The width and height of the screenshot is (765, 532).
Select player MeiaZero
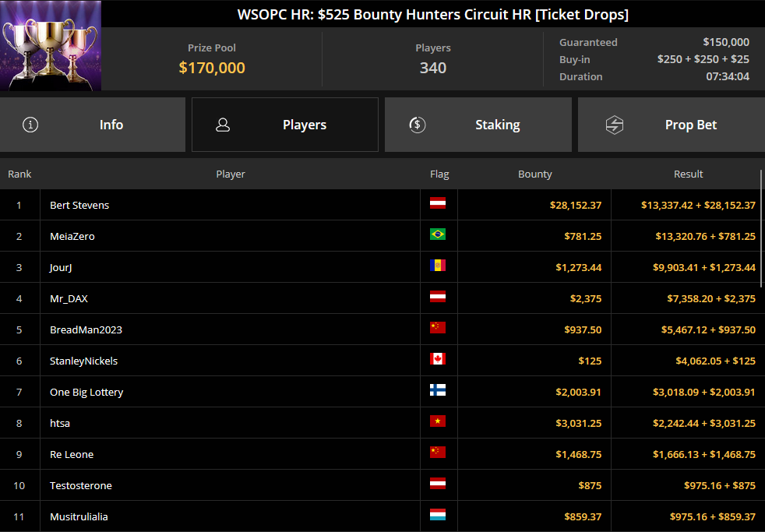(72, 237)
